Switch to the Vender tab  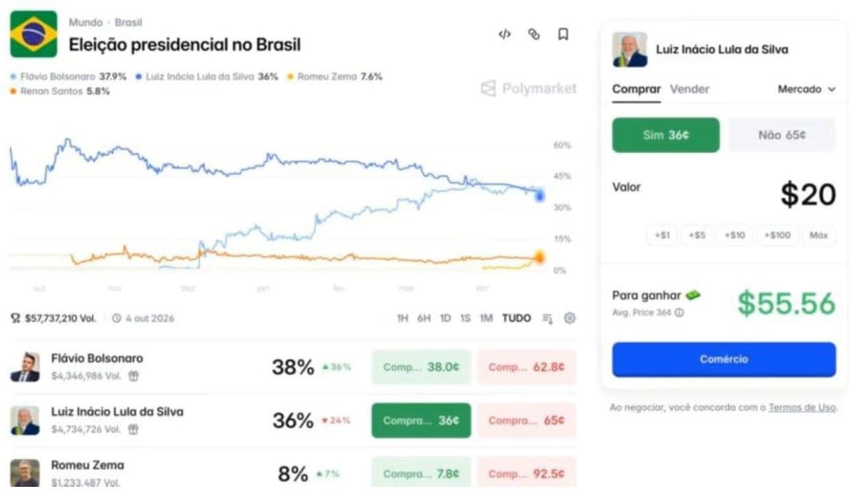click(689, 88)
